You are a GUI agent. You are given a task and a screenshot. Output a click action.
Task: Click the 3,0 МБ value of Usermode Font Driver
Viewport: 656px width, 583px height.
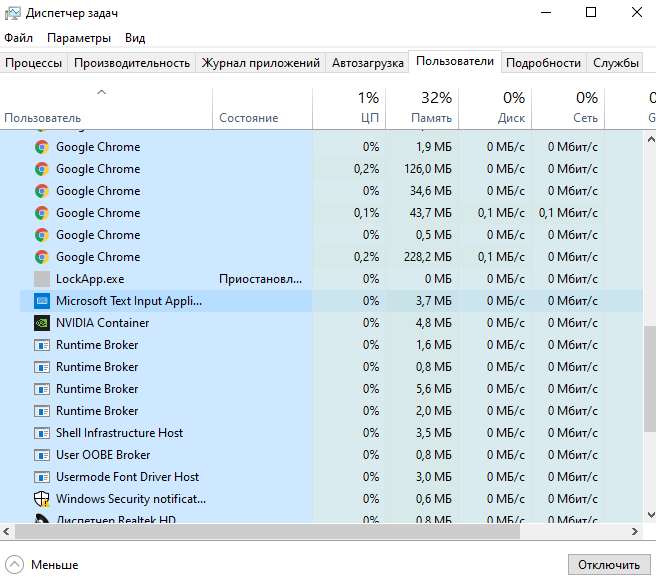click(x=433, y=477)
